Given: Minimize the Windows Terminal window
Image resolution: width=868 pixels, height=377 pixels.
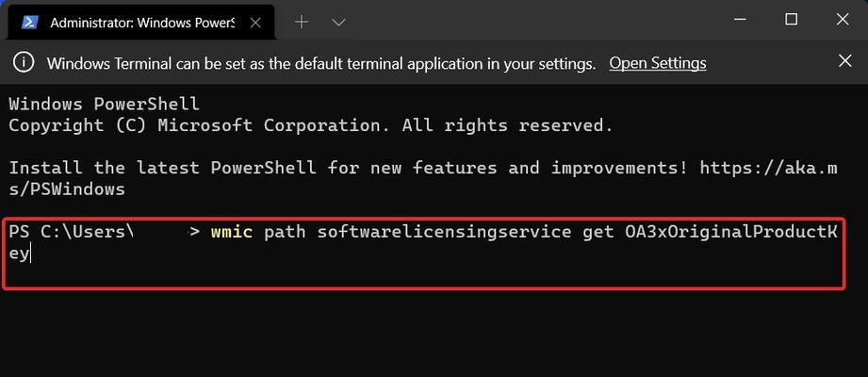Looking at the screenshot, I should tap(740, 20).
